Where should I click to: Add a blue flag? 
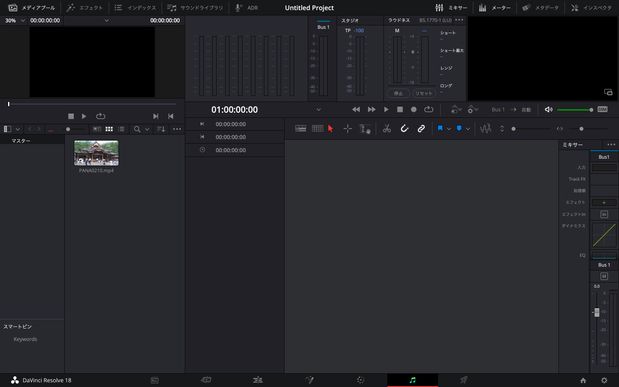tap(440, 129)
